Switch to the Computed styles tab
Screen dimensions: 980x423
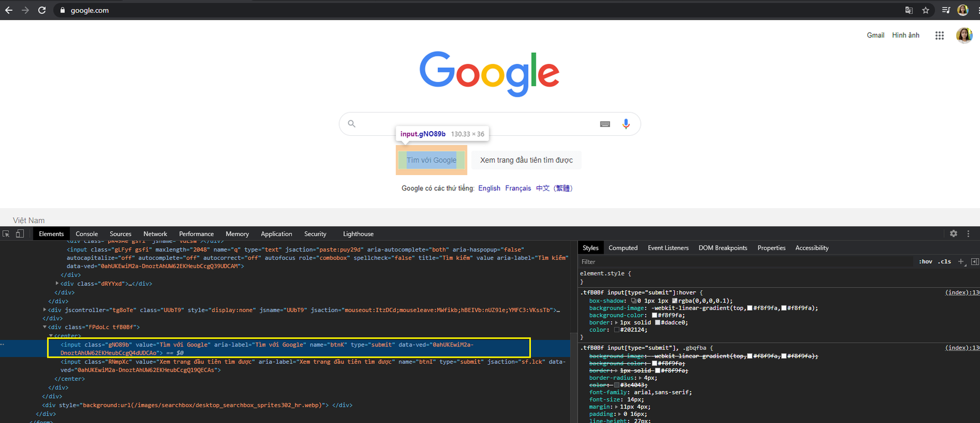(x=623, y=248)
